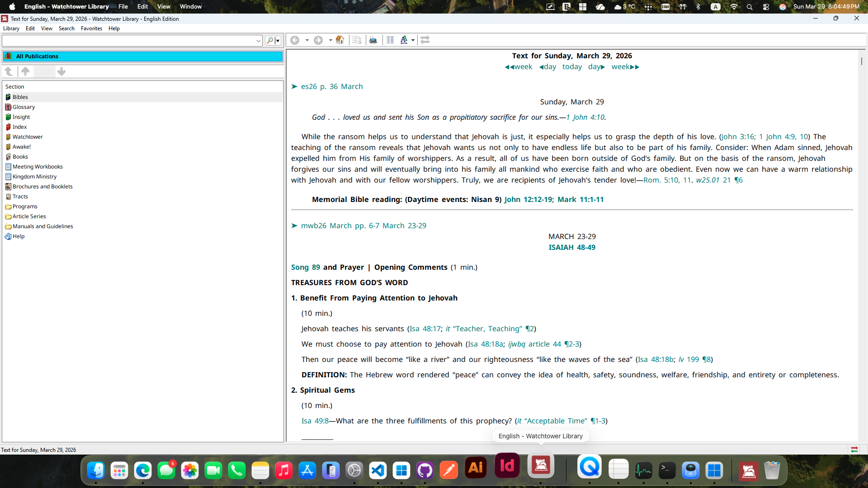Image resolution: width=868 pixels, height=488 pixels.
Task: Click the magnifier search button
Action: coord(270,41)
